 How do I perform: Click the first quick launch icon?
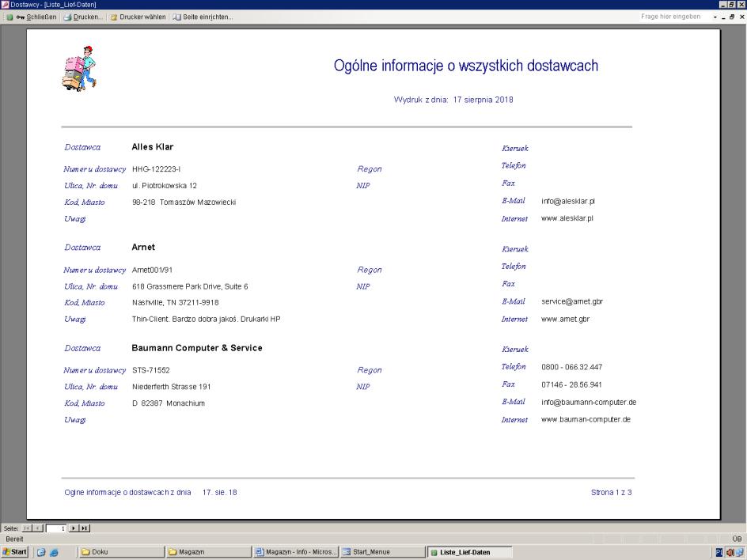point(41,552)
